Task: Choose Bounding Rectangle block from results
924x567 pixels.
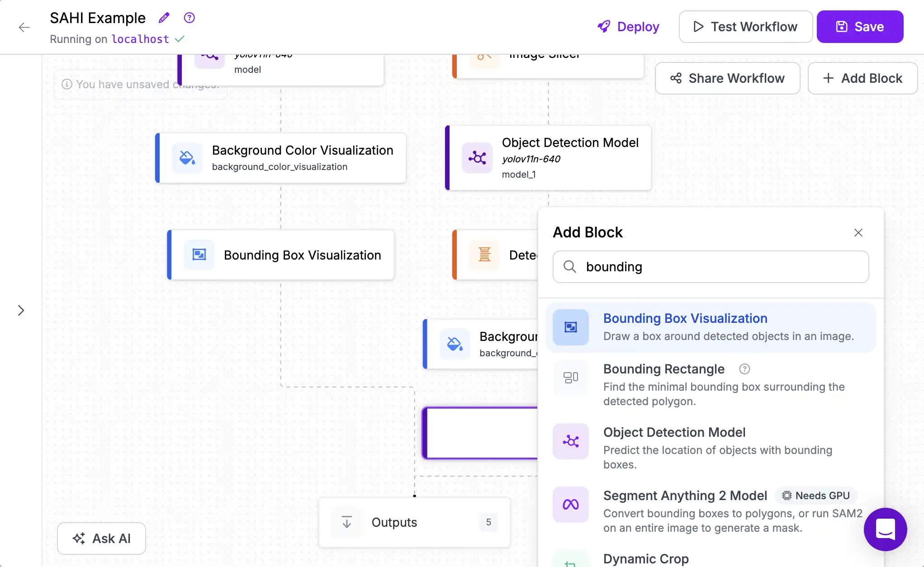Action: [x=711, y=384]
